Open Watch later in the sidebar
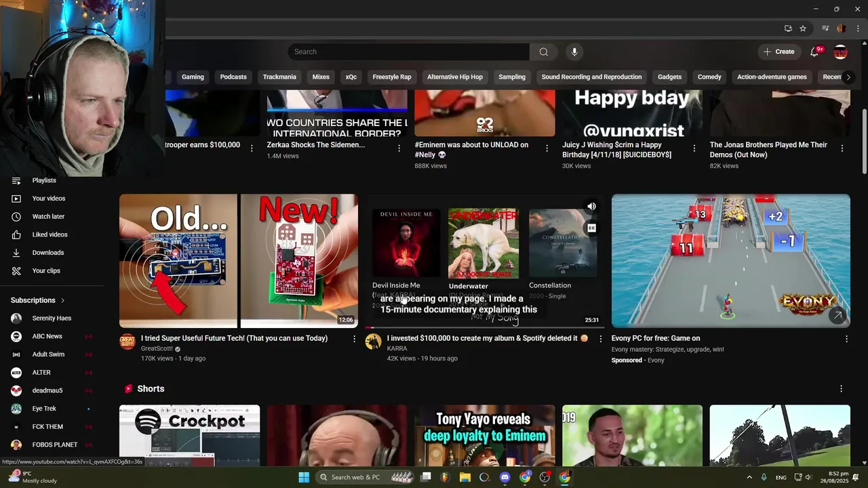 48,216
